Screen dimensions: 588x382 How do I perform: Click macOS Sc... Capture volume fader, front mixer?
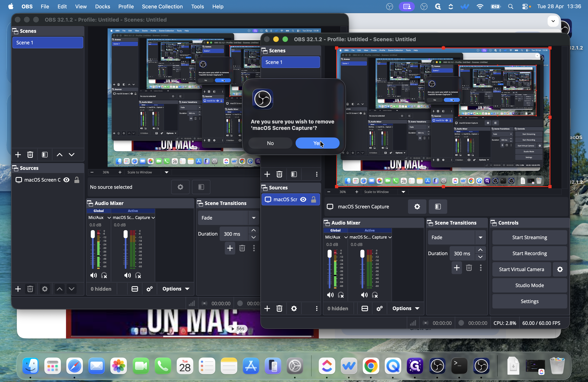point(362,254)
